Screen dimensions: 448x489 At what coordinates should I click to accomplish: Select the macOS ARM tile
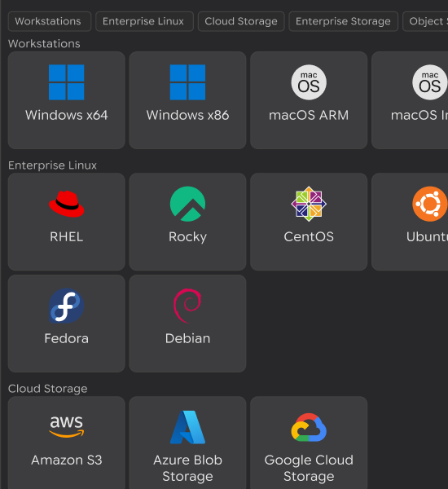tap(309, 100)
